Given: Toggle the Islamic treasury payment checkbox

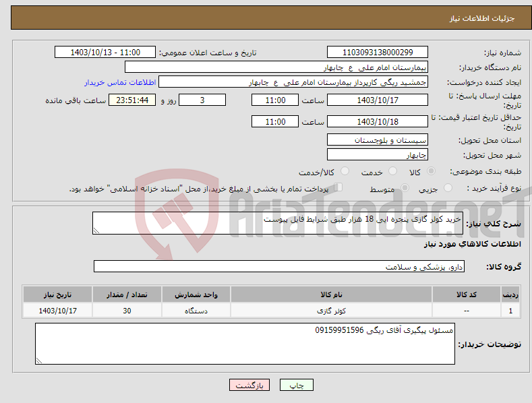Looking at the screenshot, I should [338, 187].
